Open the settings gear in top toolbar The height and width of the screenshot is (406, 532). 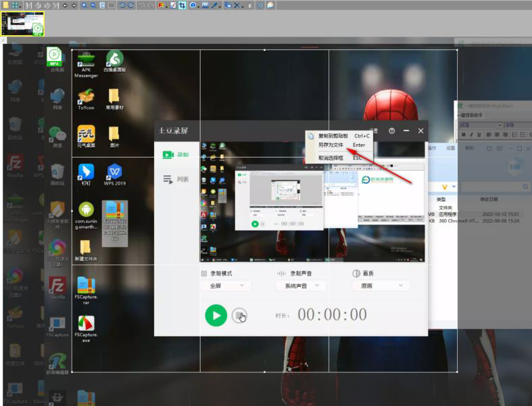[260, 5]
